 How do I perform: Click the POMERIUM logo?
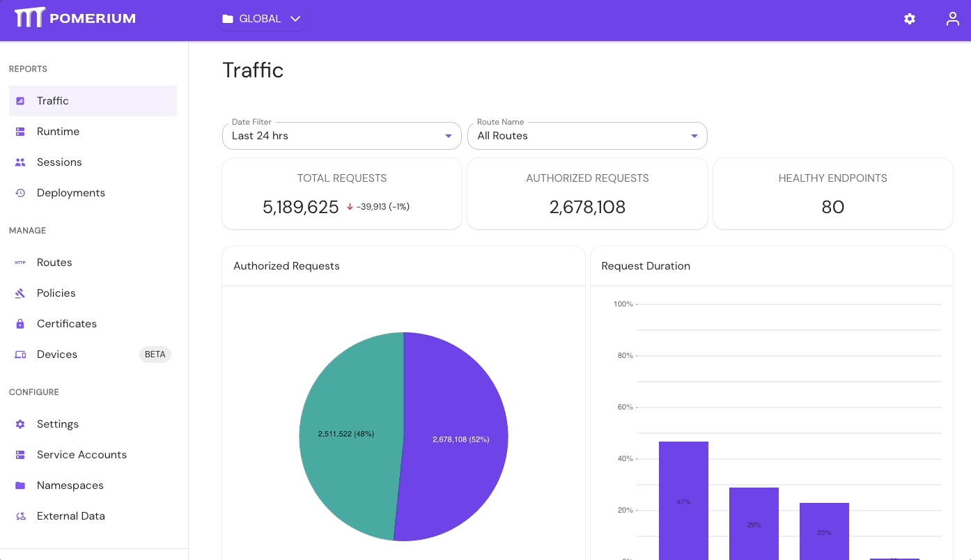pyautogui.click(x=75, y=18)
